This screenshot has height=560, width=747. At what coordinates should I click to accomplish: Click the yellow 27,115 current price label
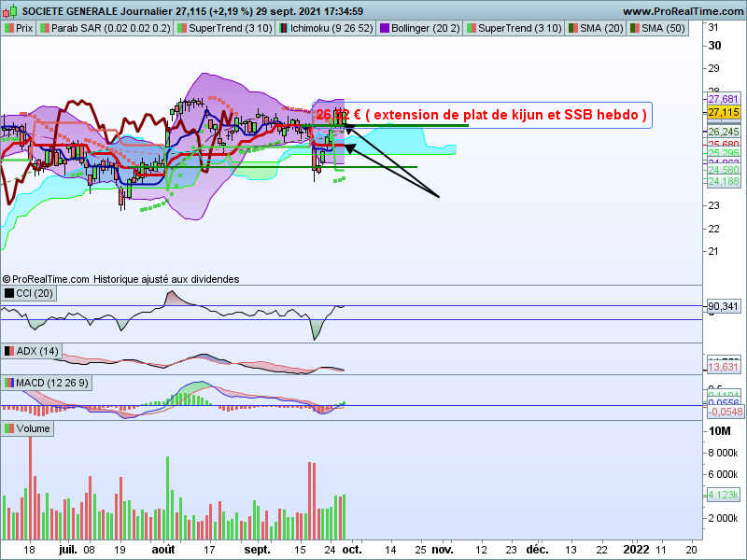point(723,112)
